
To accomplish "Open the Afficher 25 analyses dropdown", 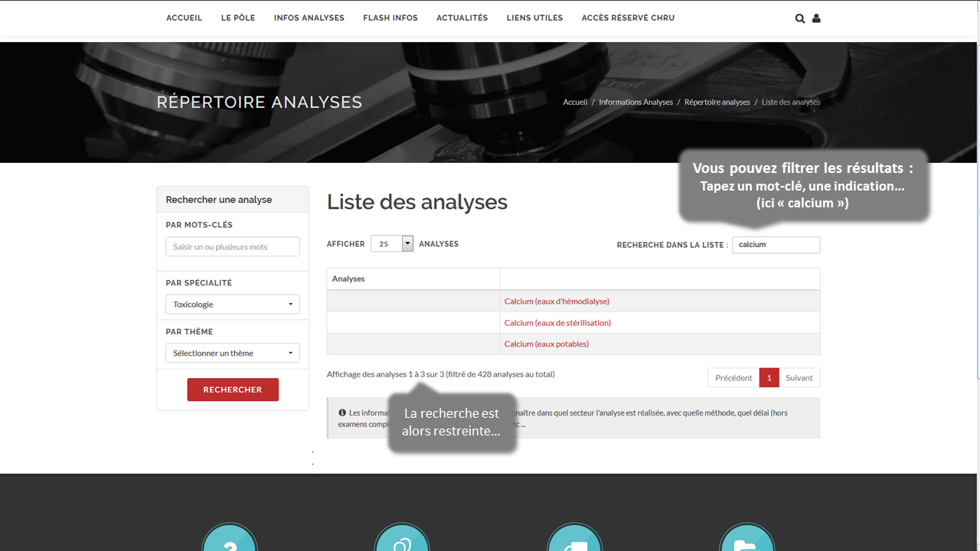I will tap(392, 243).
